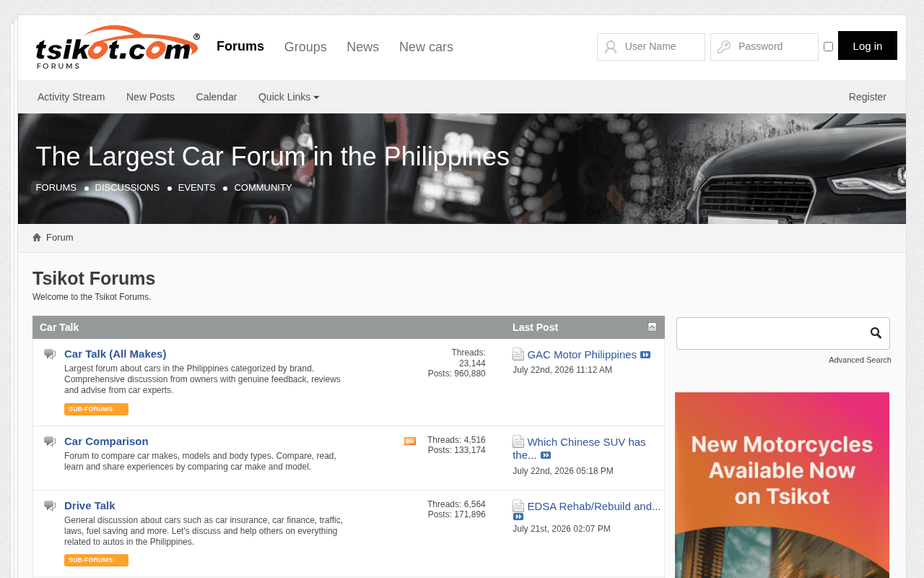Collapse the Car Talk category
Screen dimensions: 924x578
point(652,327)
